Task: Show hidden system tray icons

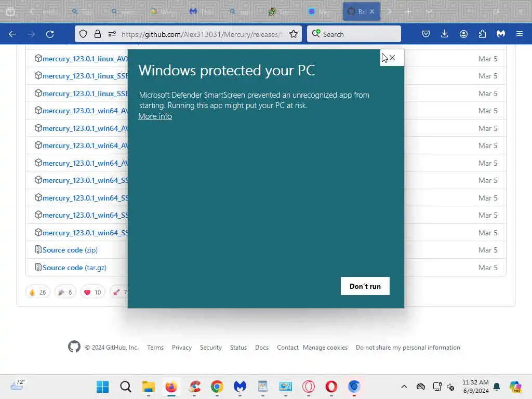Action: pos(404,387)
